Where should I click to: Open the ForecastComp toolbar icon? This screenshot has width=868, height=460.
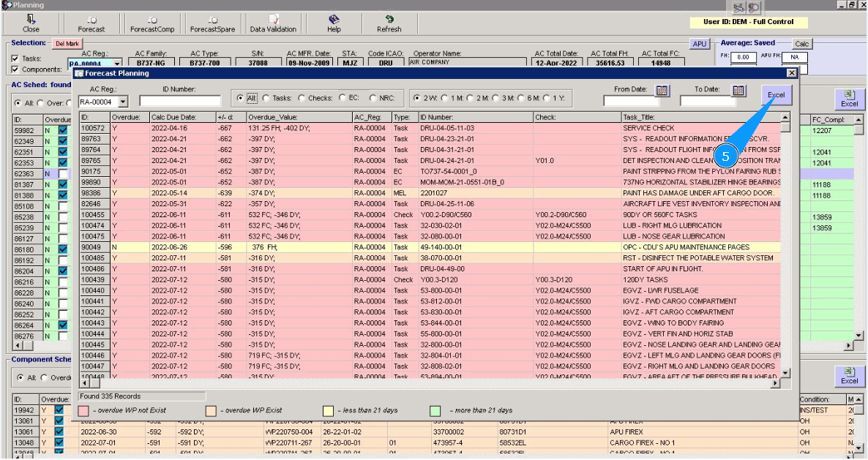[x=152, y=24]
